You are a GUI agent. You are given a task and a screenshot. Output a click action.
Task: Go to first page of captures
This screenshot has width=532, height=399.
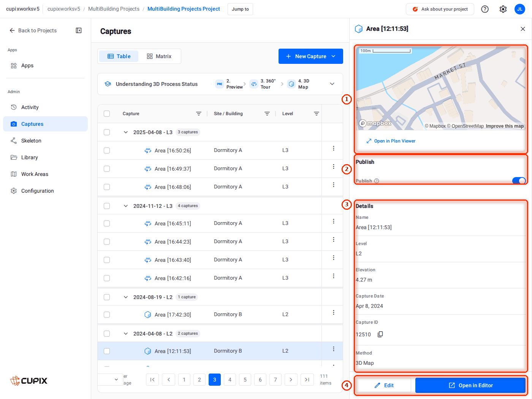click(152, 380)
